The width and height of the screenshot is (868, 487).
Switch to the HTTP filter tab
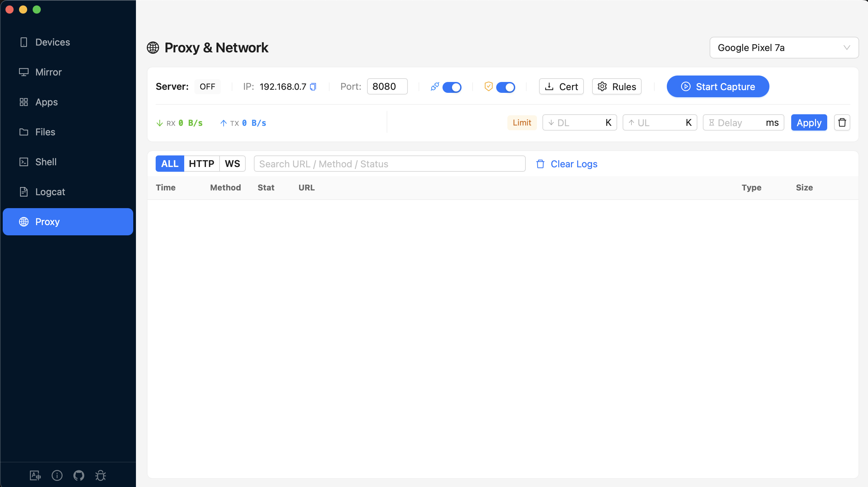point(202,164)
